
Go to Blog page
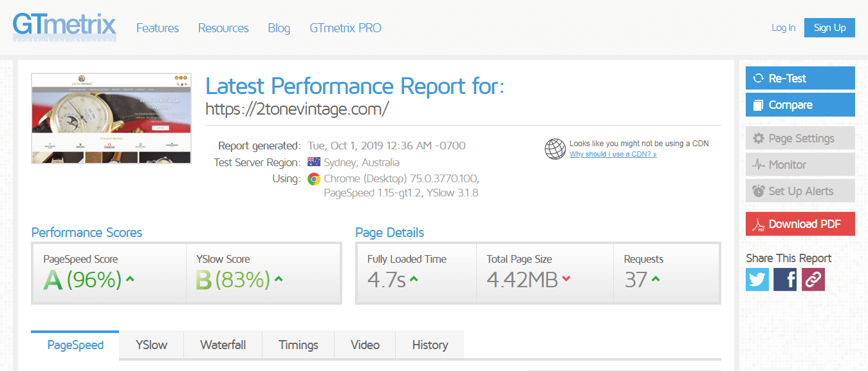click(279, 28)
